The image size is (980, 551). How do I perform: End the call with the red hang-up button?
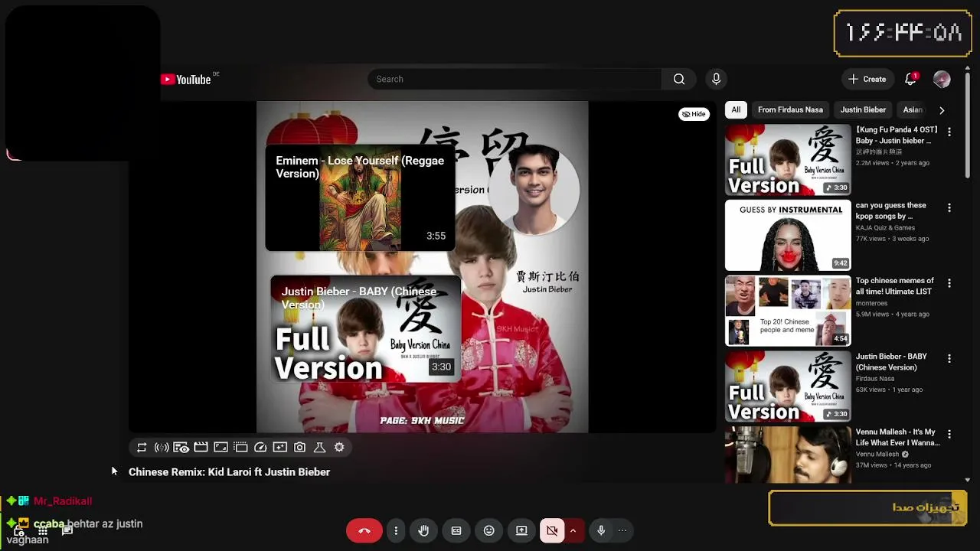[x=364, y=530]
